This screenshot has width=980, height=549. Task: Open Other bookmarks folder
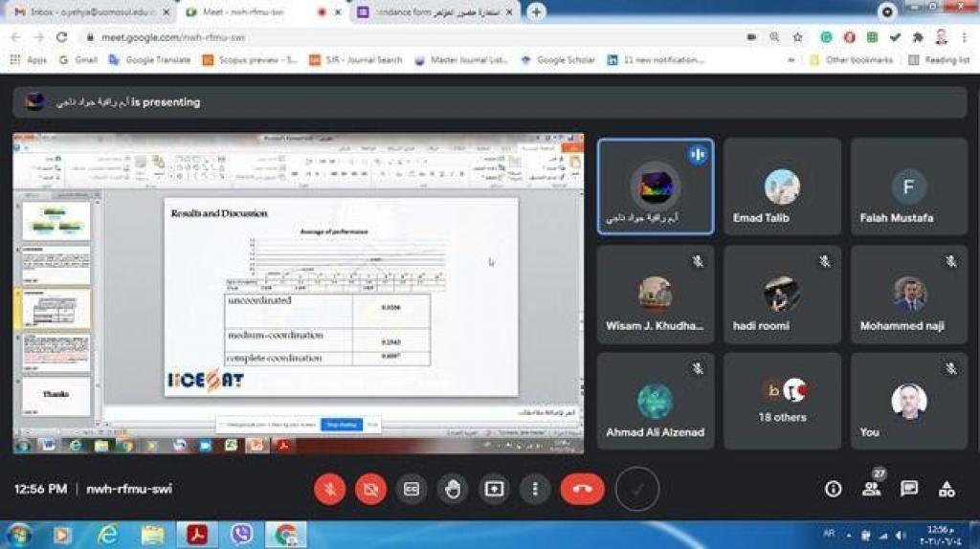tap(851, 59)
